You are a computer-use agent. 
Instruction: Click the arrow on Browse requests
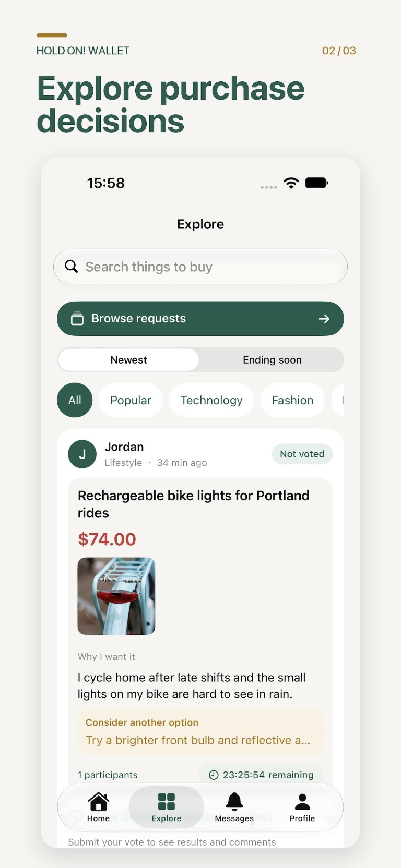coord(324,319)
